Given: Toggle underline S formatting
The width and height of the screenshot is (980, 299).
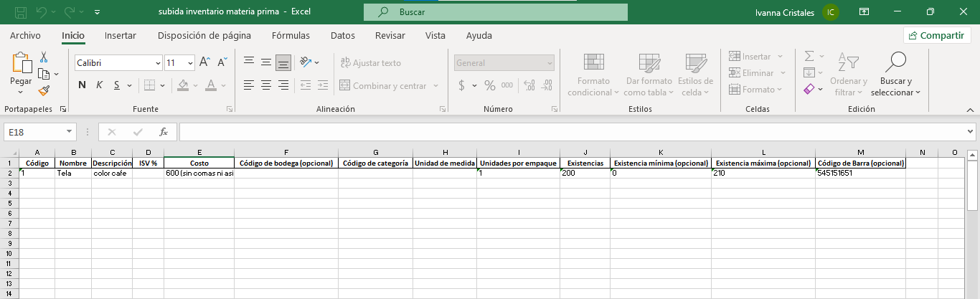Looking at the screenshot, I should pyautogui.click(x=116, y=85).
